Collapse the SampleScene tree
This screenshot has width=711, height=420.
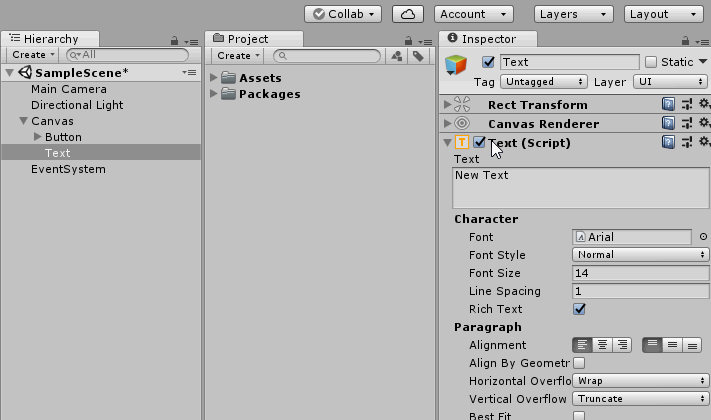click(x=10, y=73)
